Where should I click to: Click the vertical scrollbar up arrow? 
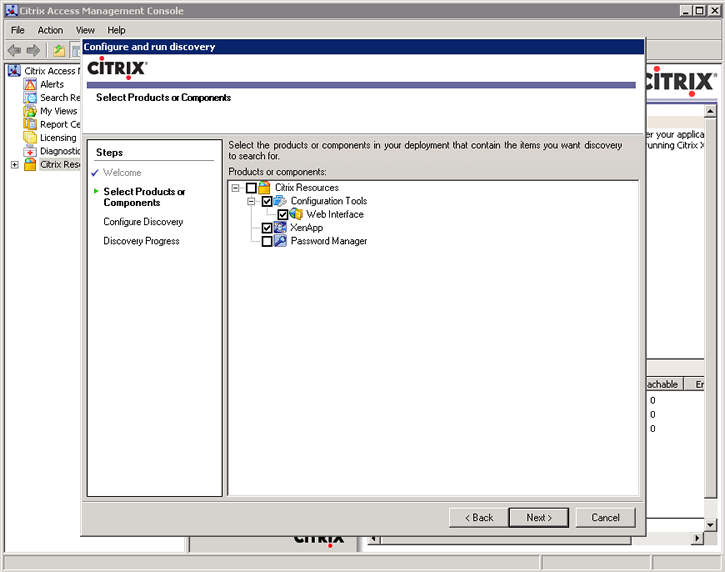point(710,111)
